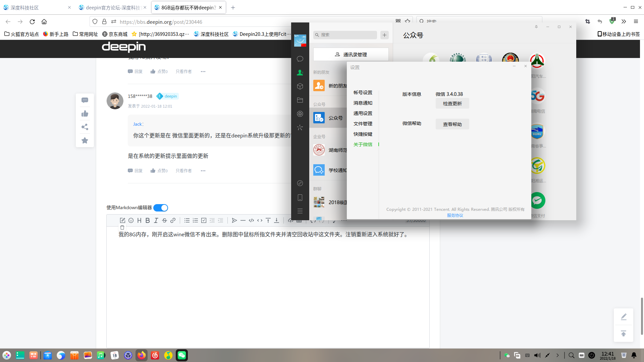Insert an emoji in the markdown editor
Viewport: 644px width, 362px height.
coord(131,220)
